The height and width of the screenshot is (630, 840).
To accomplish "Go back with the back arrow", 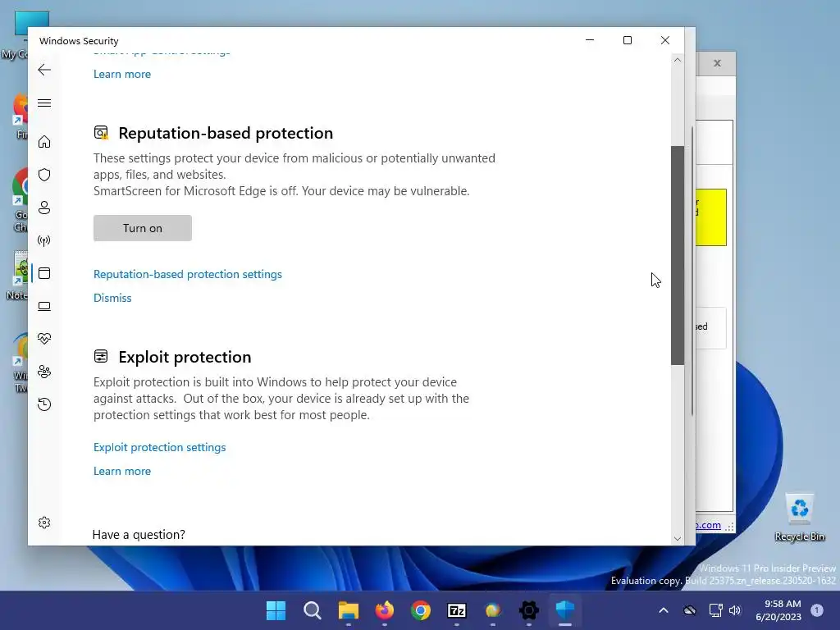I will pyautogui.click(x=44, y=70).
